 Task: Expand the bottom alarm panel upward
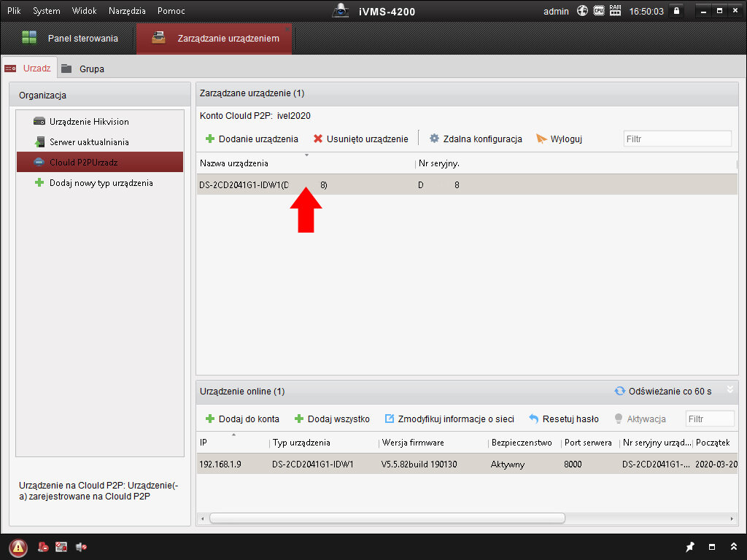732,547
